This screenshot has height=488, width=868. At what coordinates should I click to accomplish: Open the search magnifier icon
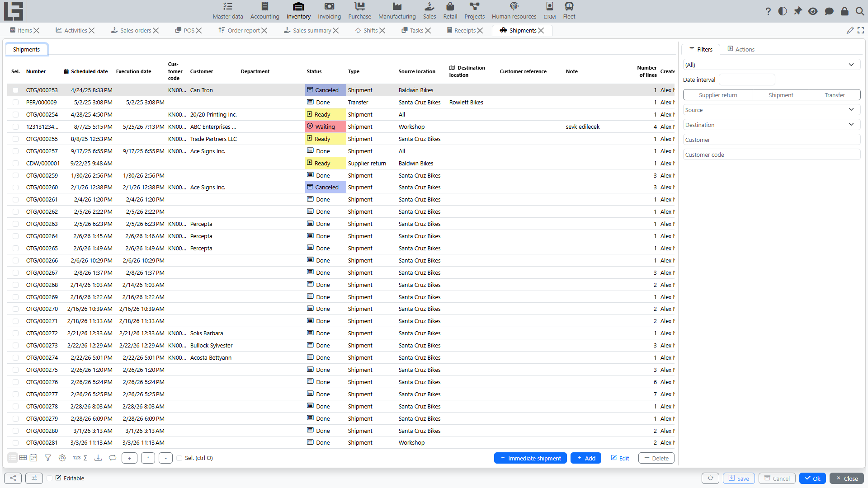860,11
